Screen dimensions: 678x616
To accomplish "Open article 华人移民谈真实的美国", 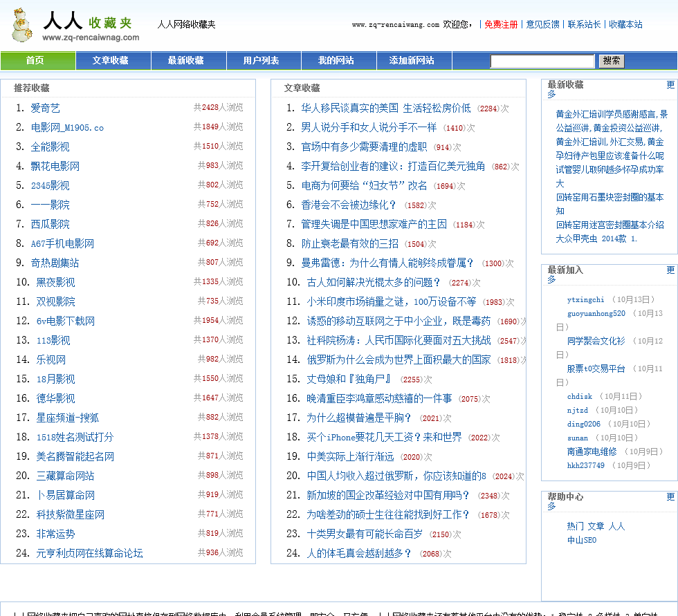I will (386, 108).
